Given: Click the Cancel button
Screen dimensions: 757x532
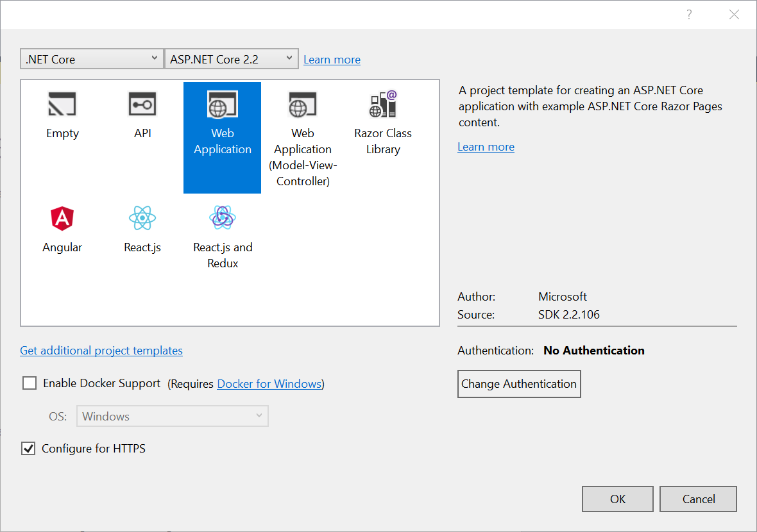Looking at the screenshot, I should (x=698, y=499).
